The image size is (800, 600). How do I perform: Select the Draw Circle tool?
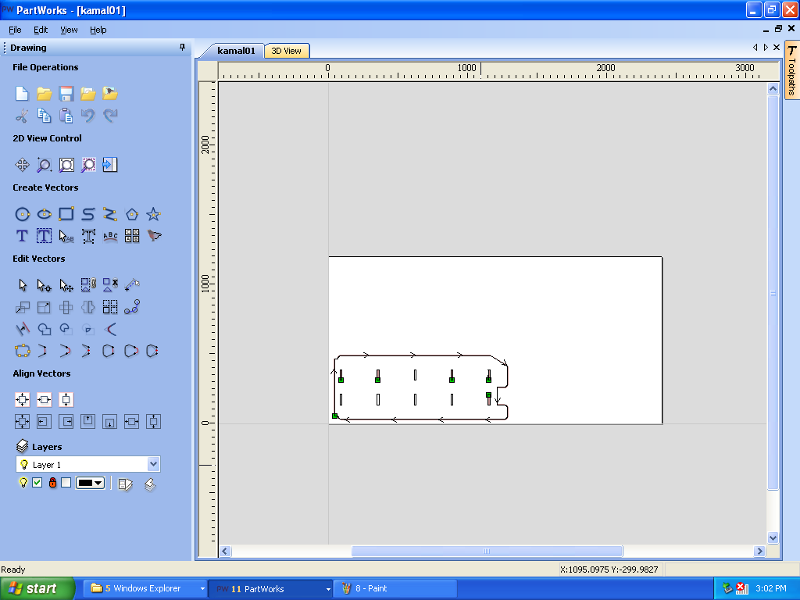click(22, 214)
